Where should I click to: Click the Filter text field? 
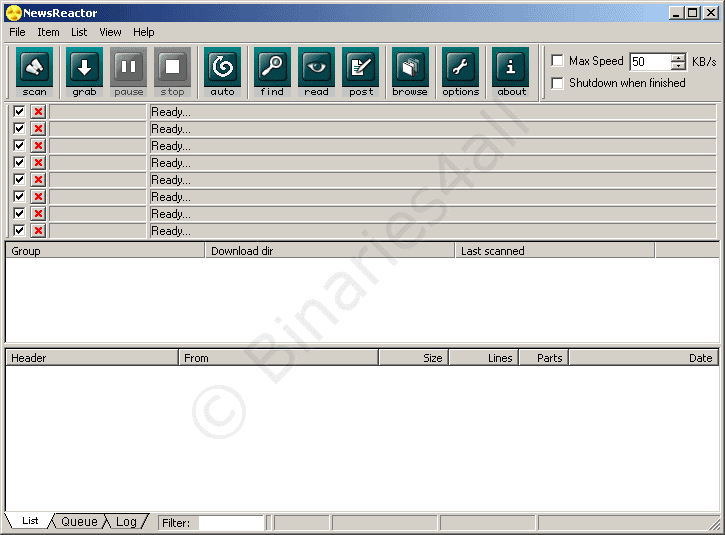point(231,523)
